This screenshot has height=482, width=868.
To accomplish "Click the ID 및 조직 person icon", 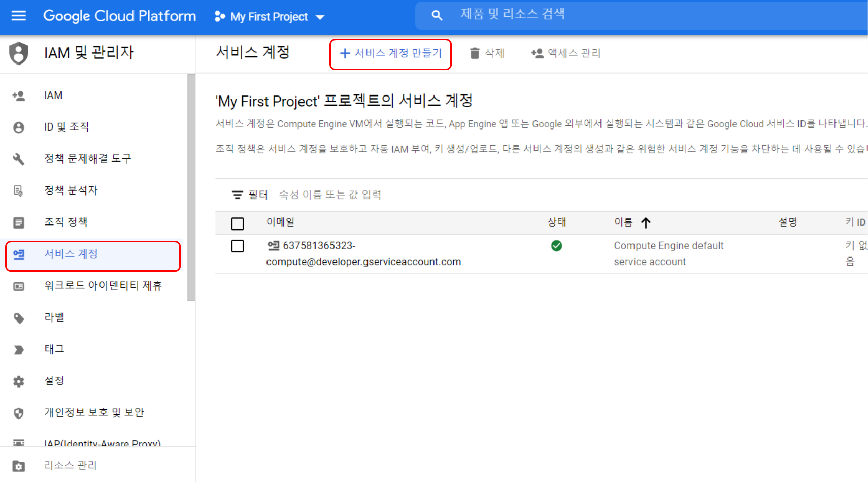I will point(19,127).
